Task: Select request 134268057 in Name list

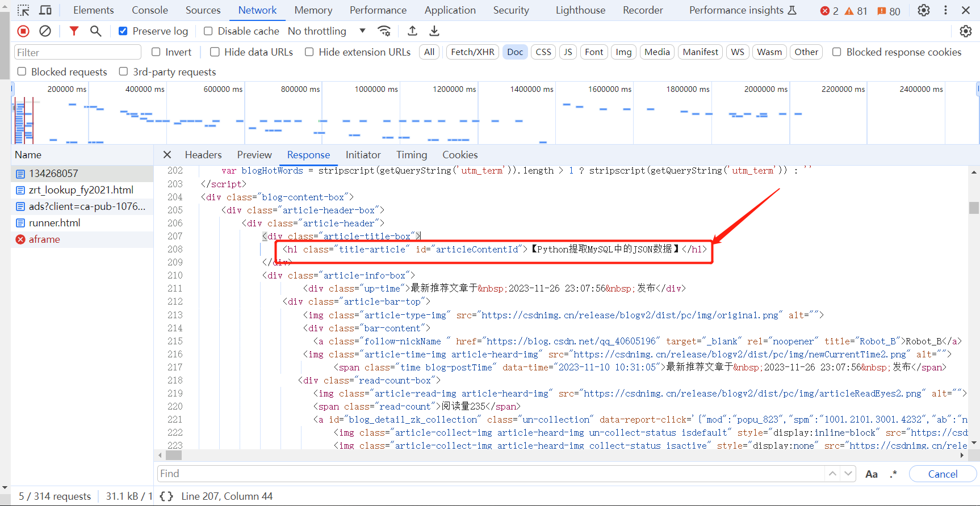Action: point(82,174)
